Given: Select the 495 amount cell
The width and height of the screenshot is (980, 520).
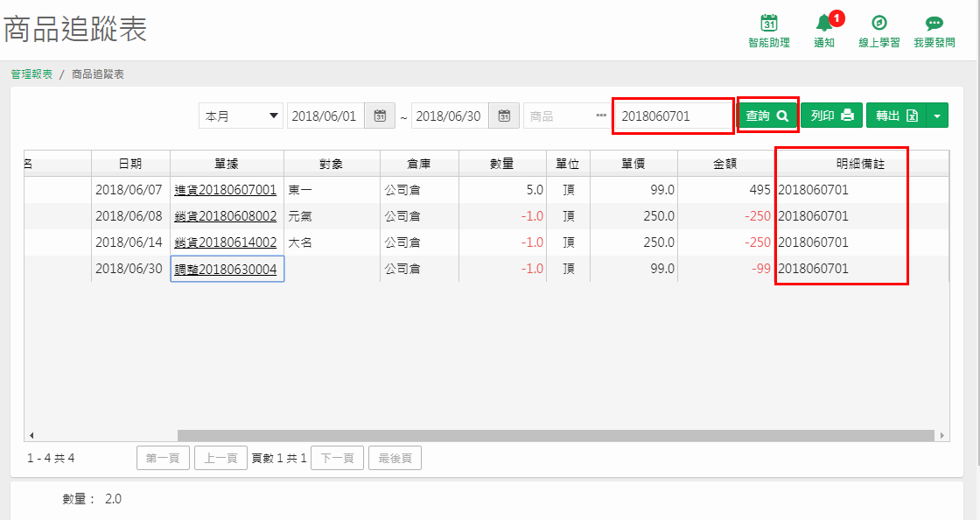Looking at the screenshot, I should click(x=725, y=190).
